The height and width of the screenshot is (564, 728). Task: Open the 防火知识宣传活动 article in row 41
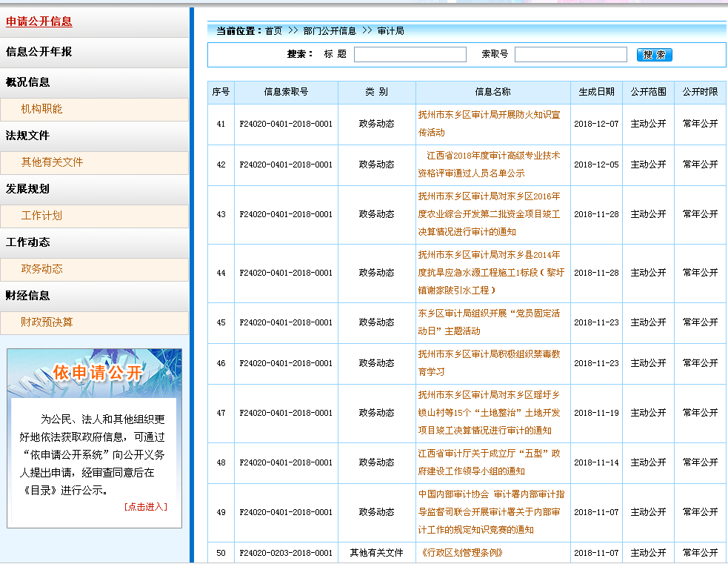tap(489, 124)
